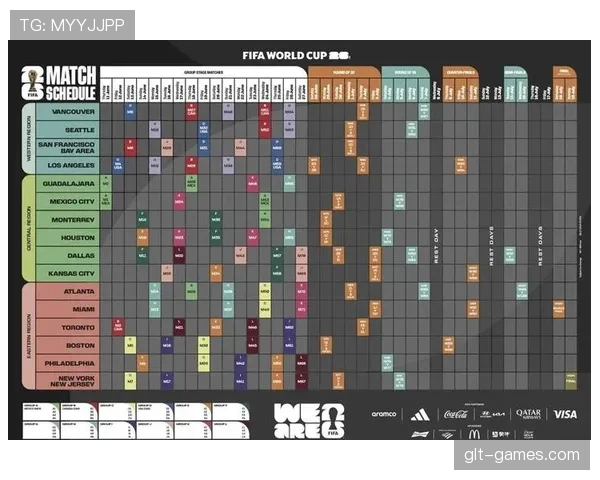Click the WE ARE 26 emblem
This screenshot has height=480, width=600.
[x=309, y=420]
